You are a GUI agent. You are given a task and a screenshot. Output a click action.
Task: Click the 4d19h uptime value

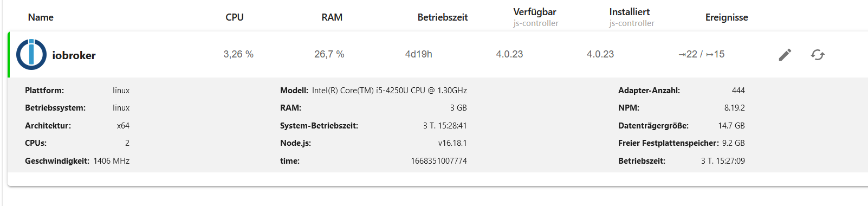pyautogui.click(x=419, y=54)
